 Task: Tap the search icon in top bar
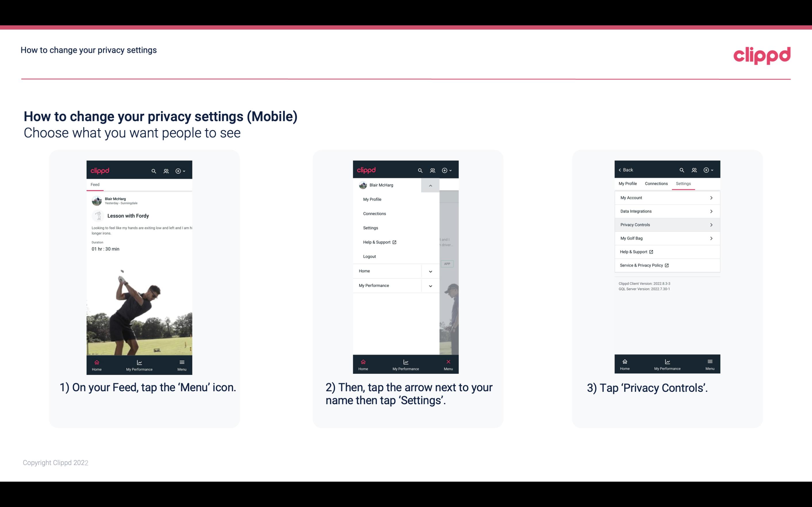click(x=153, y=171)
